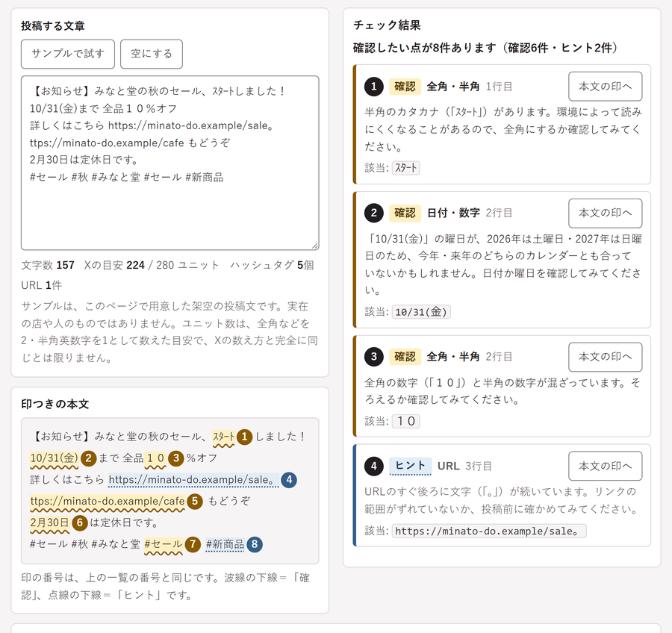672x633 pixels.
Task: Grab the textarea corner grip handle
Action: point(315,246)
